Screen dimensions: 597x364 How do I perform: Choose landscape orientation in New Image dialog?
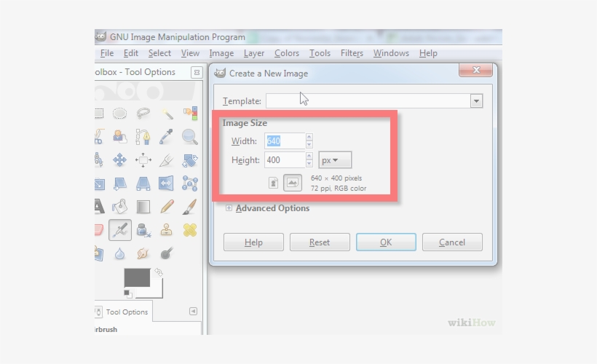[293, 183]
